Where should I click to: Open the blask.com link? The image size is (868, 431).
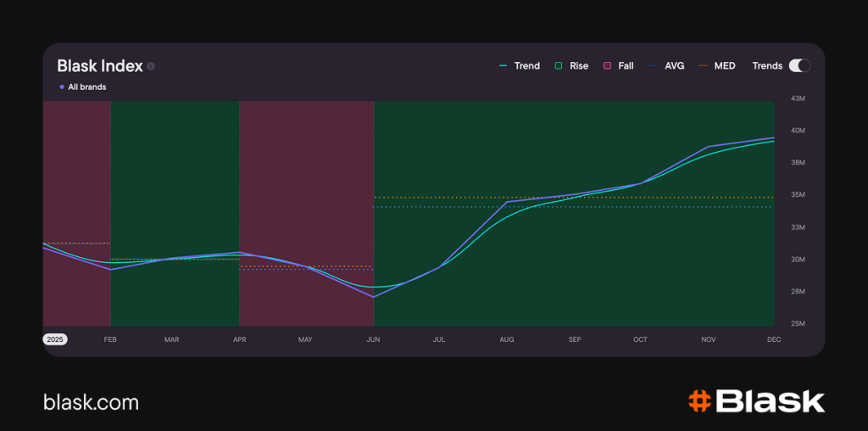click(91, 402)
